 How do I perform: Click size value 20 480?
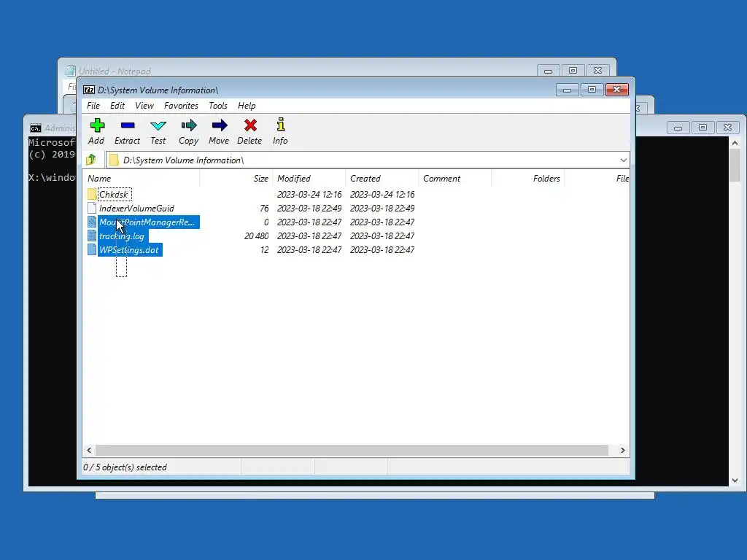256,236
